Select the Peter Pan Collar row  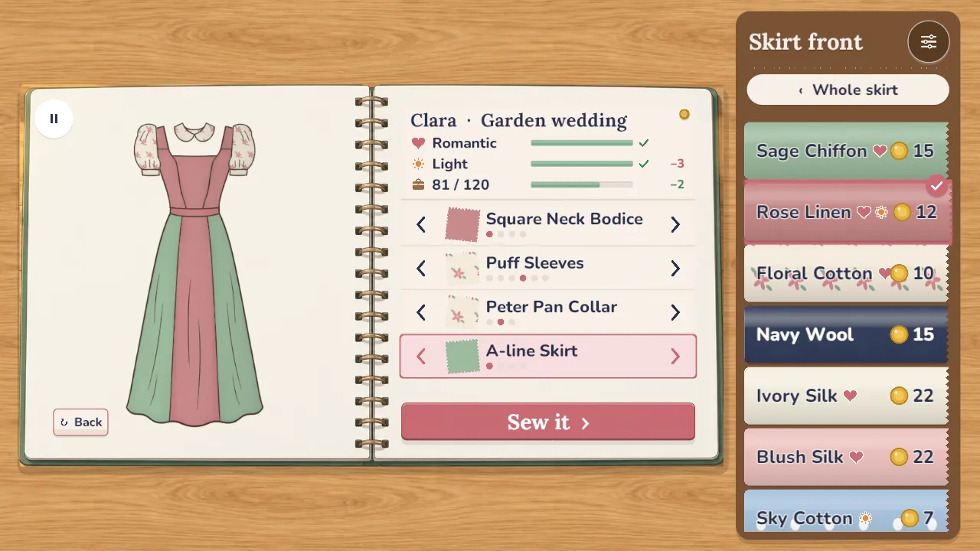pos(548,312)
